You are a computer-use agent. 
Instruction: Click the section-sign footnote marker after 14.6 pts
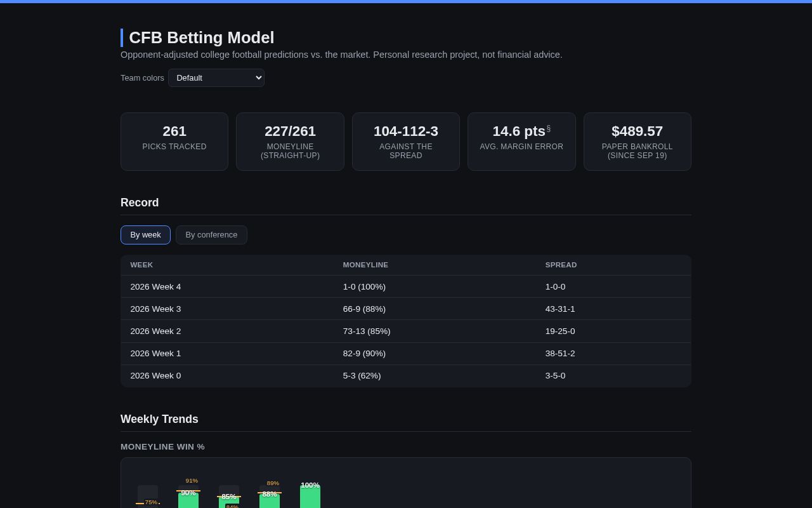549,128
